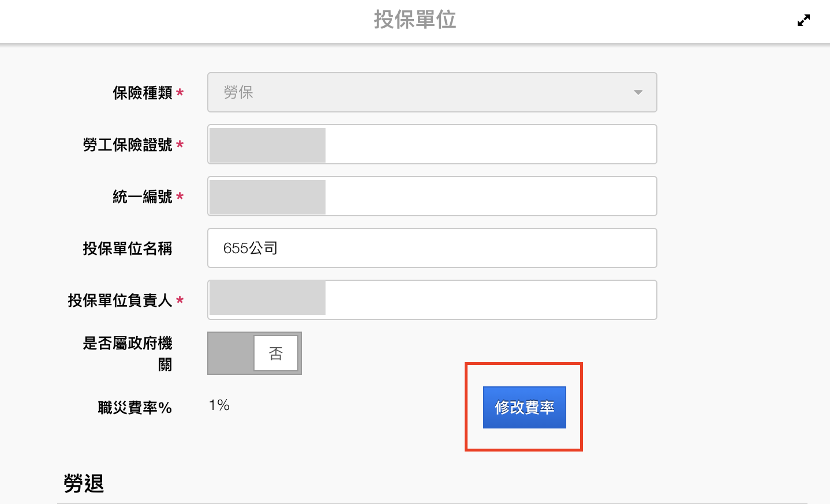Click the 統一編號 label text
Screen dimensions: 830x504
[x=143, y=197]
